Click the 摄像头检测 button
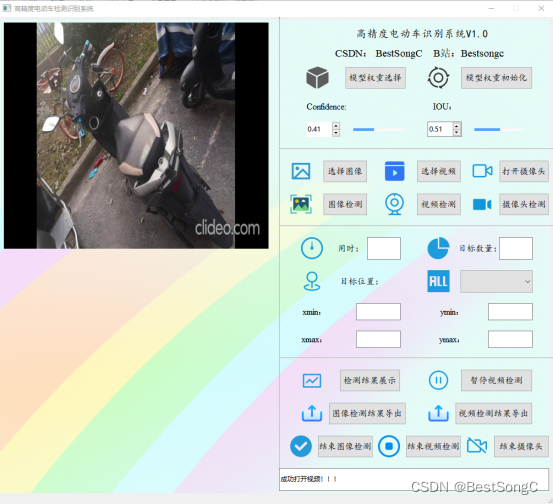The height and width of the screenshot is (504, 553). tap(524, 204)
